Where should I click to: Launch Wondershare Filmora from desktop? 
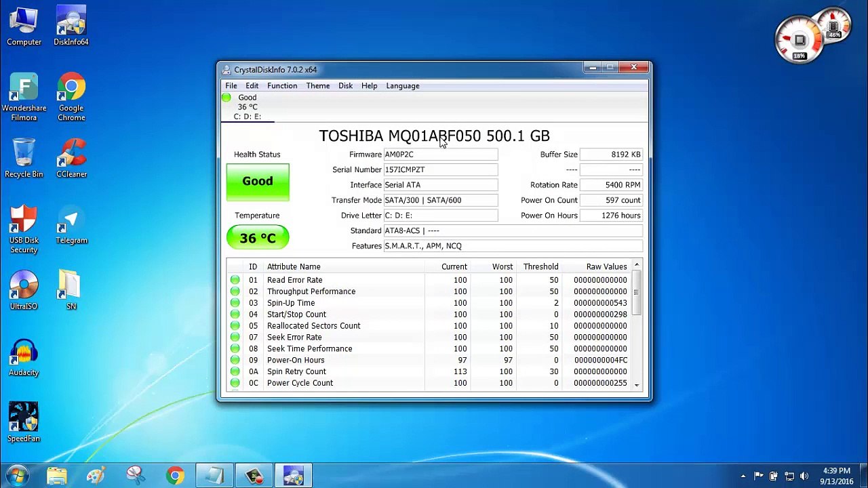click(24, 97)
